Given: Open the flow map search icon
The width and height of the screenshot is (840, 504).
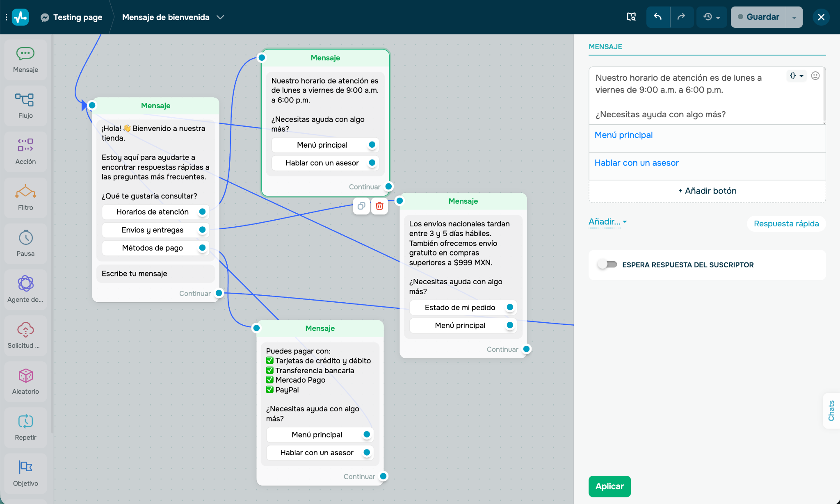Looking at the screenshot, I should coord(631,17).
